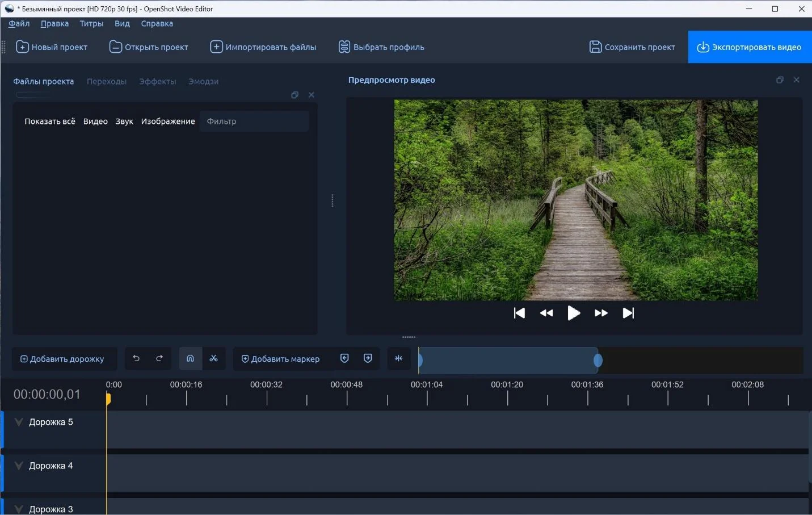Viewport: 812px width, 515px height.
Task: Expand Дорожка 3 options arrow
Action: coord(19,509)
